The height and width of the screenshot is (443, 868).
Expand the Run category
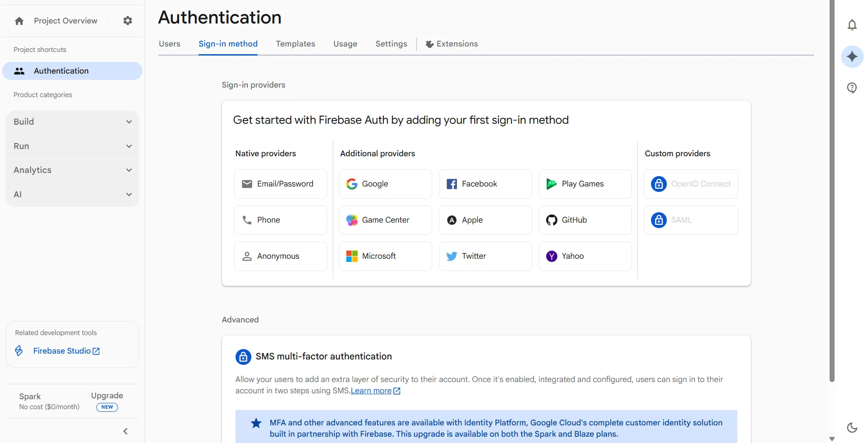click(72, 146)
